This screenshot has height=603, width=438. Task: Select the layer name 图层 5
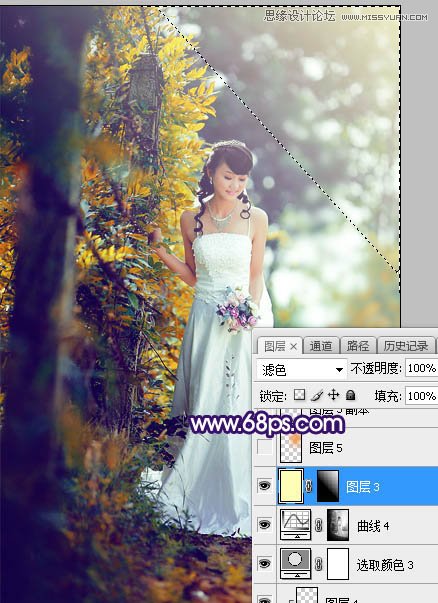tap(325, 448)
